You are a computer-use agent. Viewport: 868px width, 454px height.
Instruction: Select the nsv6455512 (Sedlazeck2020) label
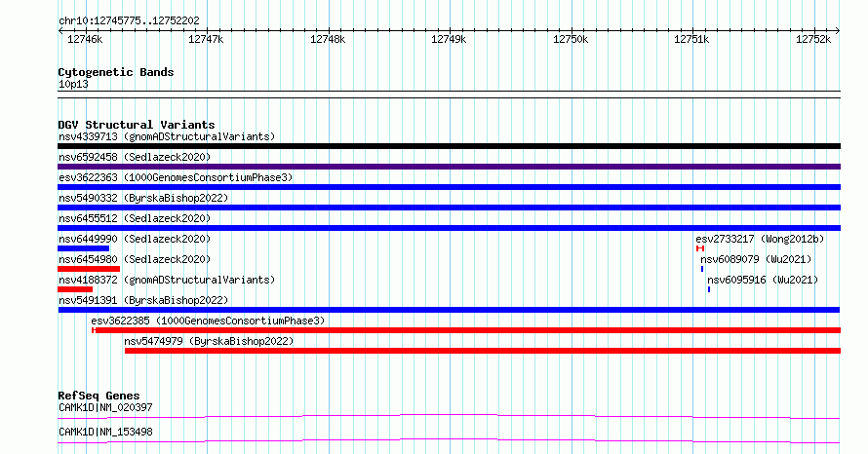pos(135,218)
